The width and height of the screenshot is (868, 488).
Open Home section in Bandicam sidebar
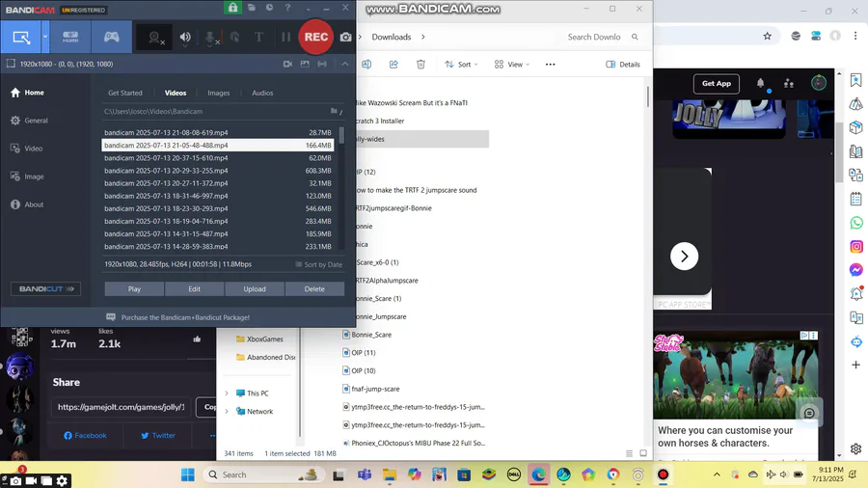[x=27, y=93]
